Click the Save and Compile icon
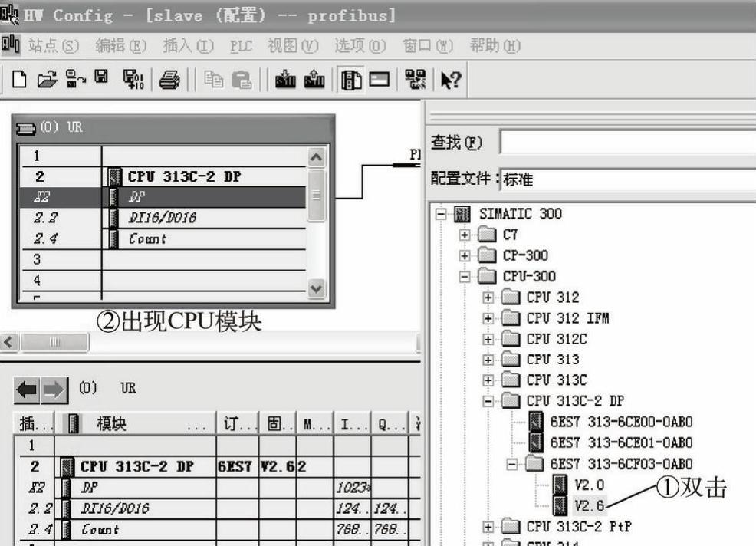This screenshot has width=756, height=546. (133, 79)
